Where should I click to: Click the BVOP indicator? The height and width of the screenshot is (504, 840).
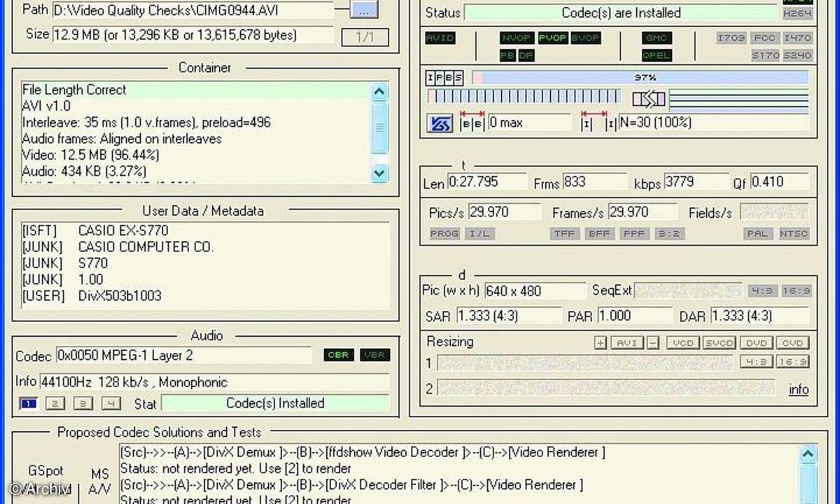click(586, 38)
